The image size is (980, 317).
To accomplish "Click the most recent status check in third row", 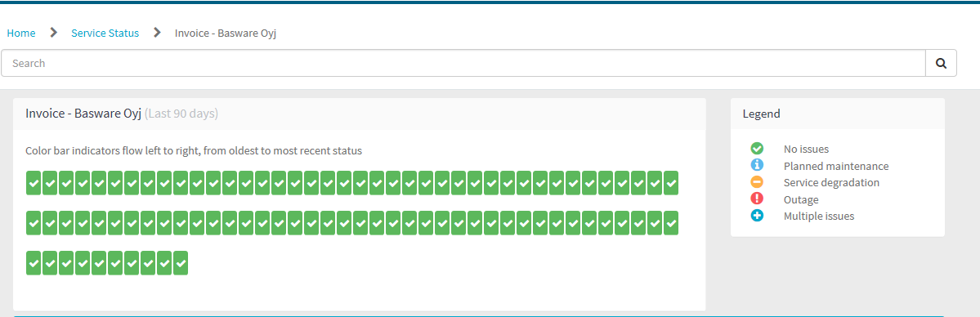I will 181,263.
